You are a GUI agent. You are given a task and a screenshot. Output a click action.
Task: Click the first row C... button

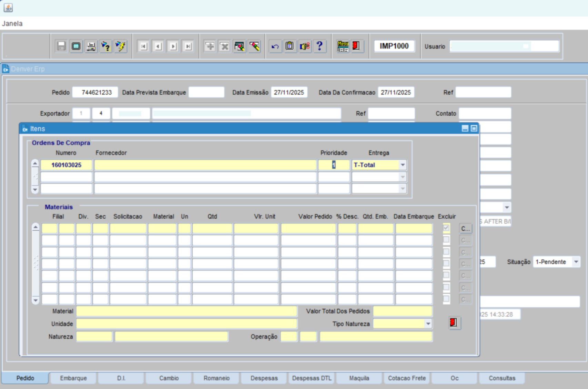point(465,229)
